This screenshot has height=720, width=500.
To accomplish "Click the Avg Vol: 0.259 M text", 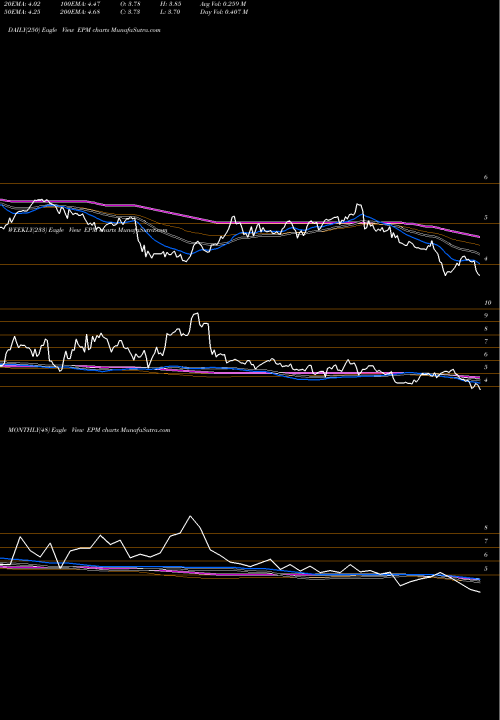I will (x=223, y=4).
